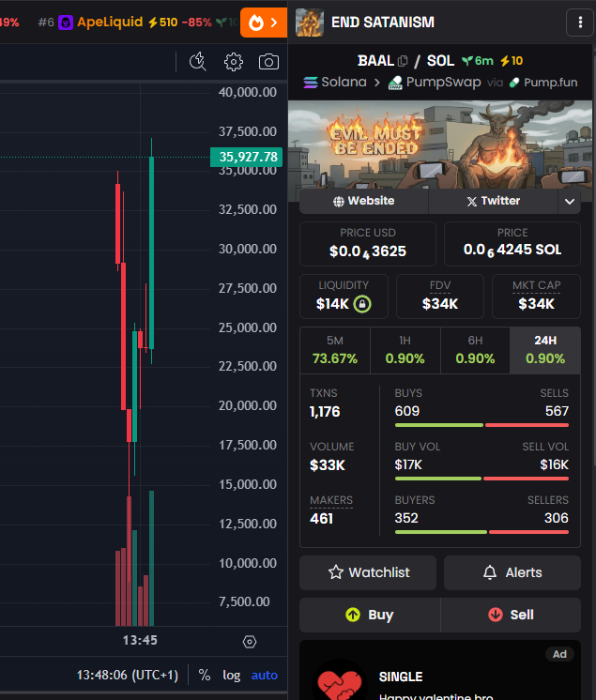Click the ApeLiquid token logo icon

click(66, 23)
